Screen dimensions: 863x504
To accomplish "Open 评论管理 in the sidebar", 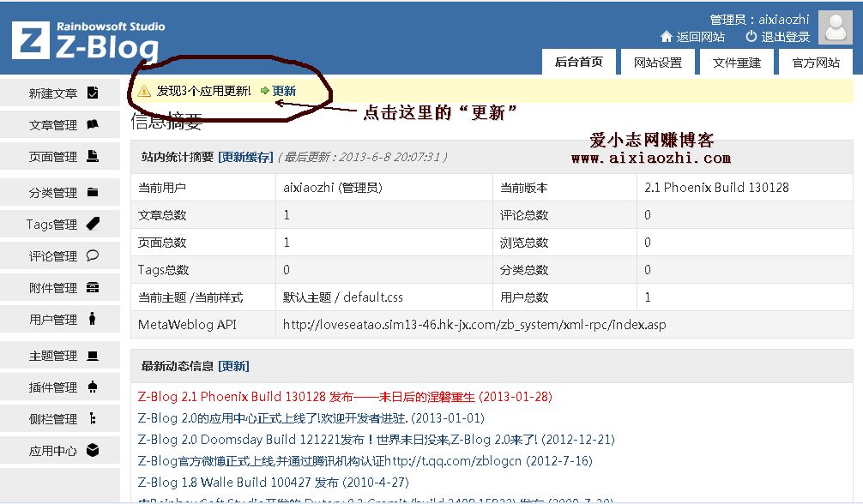I will [60, 255].
